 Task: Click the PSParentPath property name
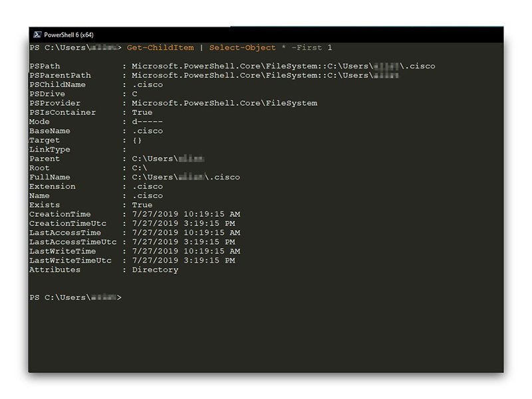coord(60,76)
